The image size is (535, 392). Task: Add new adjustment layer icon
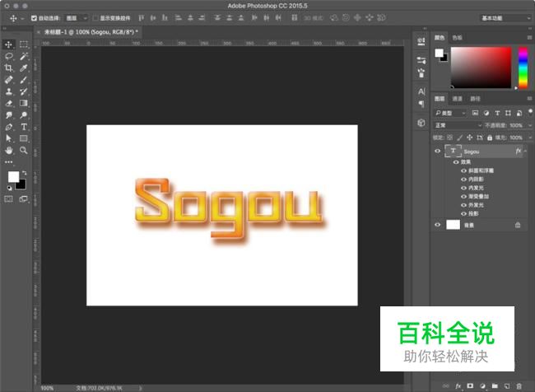coord(482,386)
